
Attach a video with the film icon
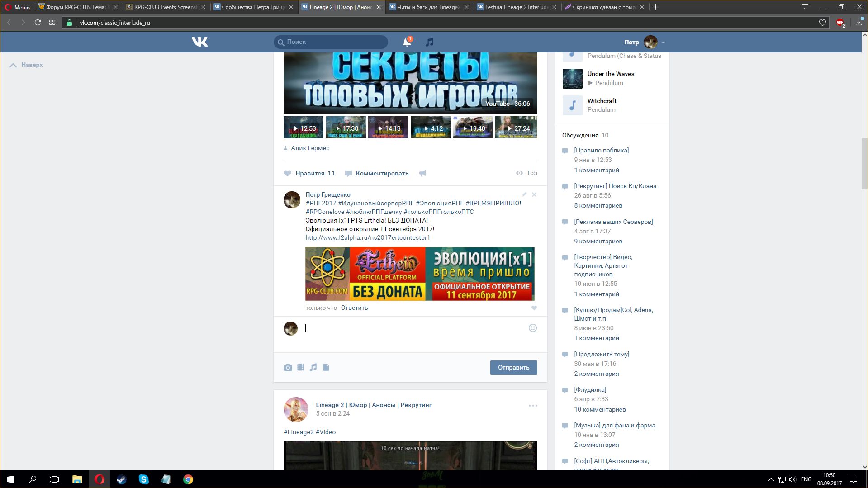(x=300, y=367)
